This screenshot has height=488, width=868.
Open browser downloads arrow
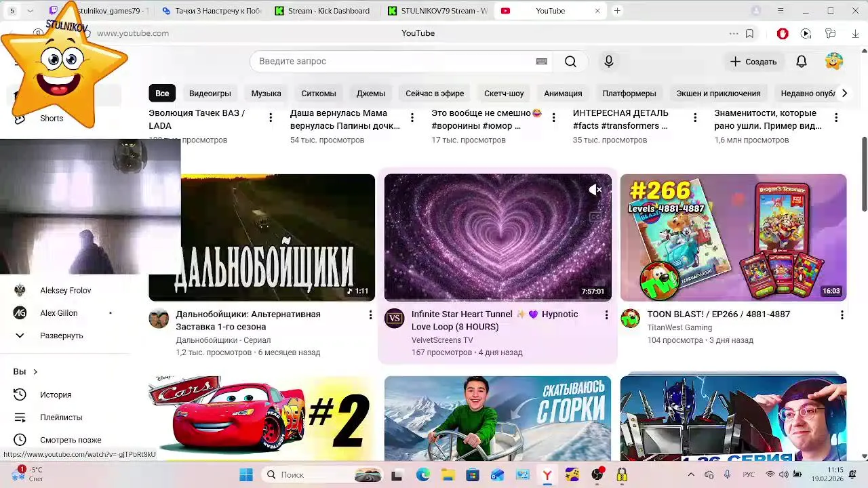[x=855, y=33]
